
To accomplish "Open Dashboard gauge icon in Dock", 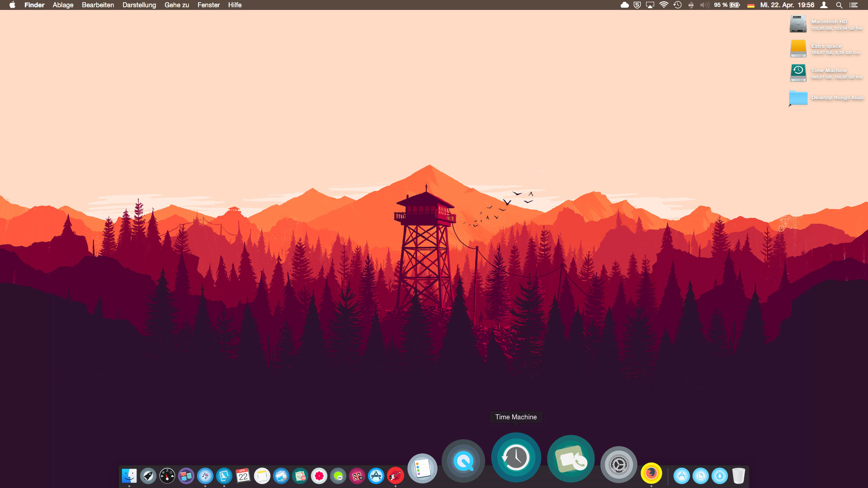I will click(x=167, y=475).
